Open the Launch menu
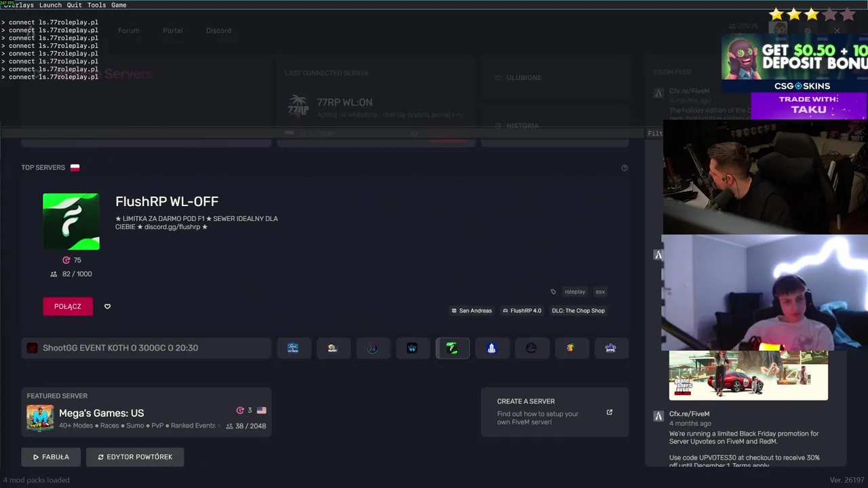 (x=50, y=5)
